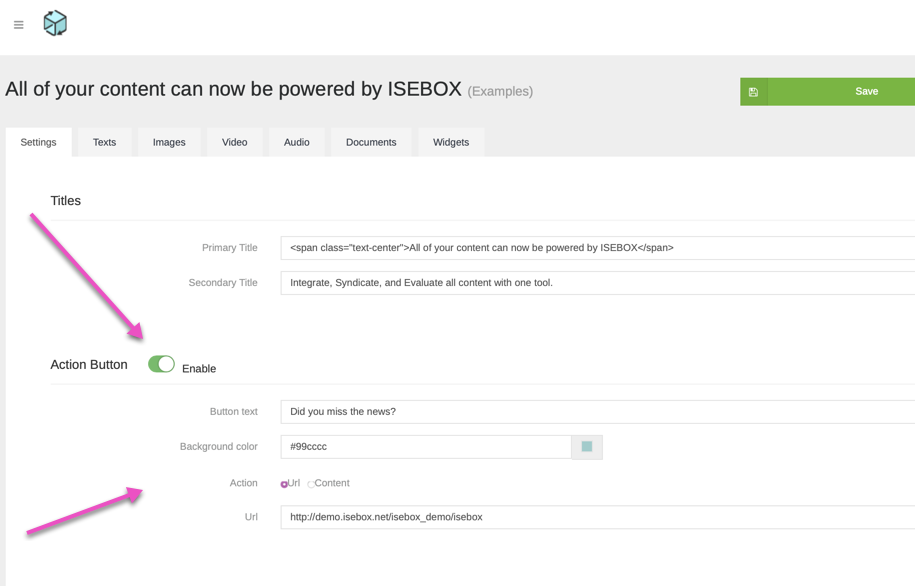The image size is (915, 586).
Task: Select the Content action radio button
Action: click(x=311, y=484)
